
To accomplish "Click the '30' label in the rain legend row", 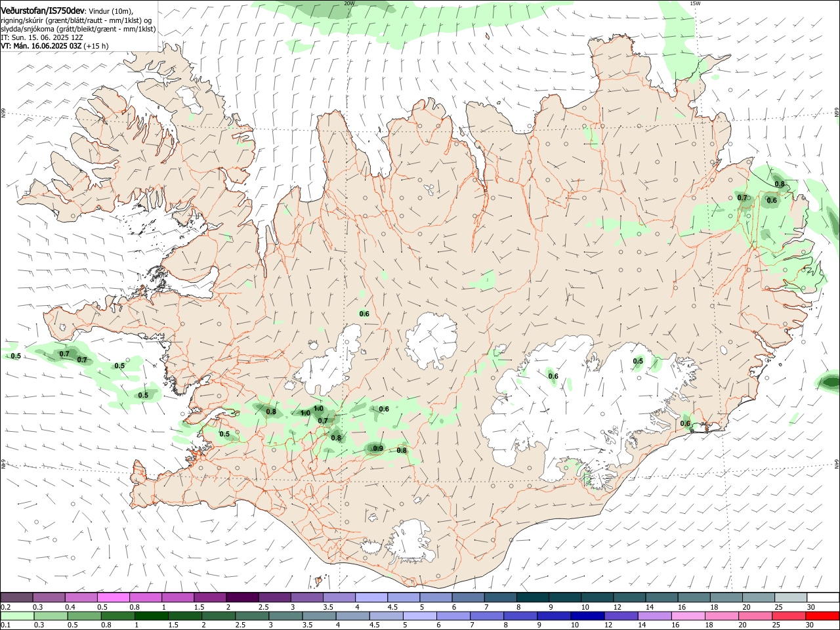I will tap(810, 625).
